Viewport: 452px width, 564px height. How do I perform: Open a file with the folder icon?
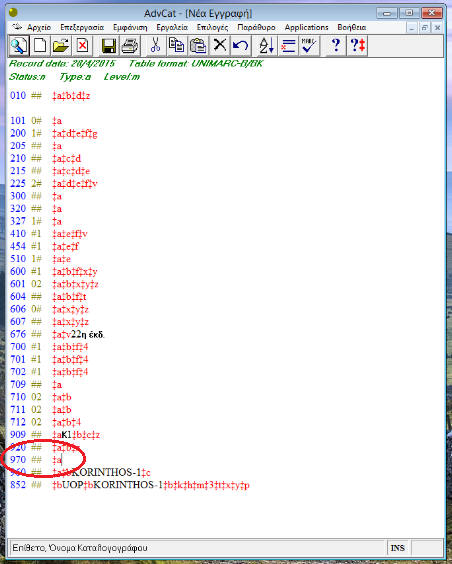tap(61, 46)
